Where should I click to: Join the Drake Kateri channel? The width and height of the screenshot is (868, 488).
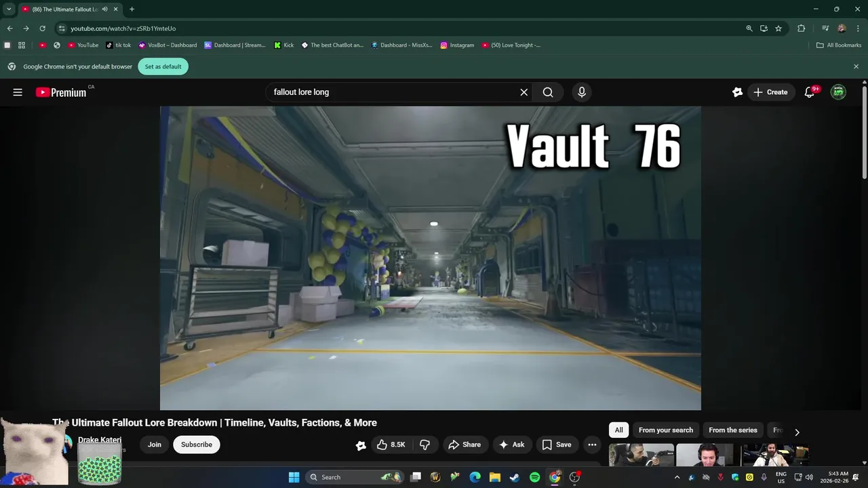coord(155,445)
